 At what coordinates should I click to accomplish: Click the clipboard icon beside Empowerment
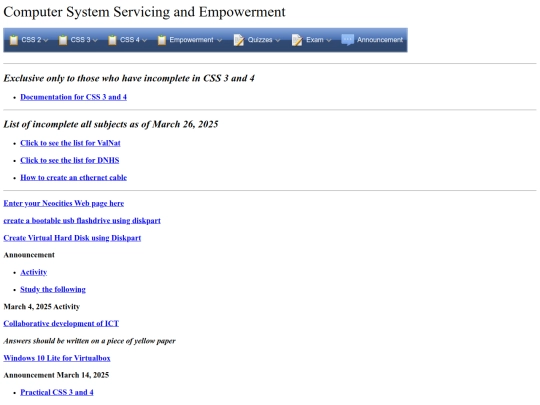[x=162, y=40]
